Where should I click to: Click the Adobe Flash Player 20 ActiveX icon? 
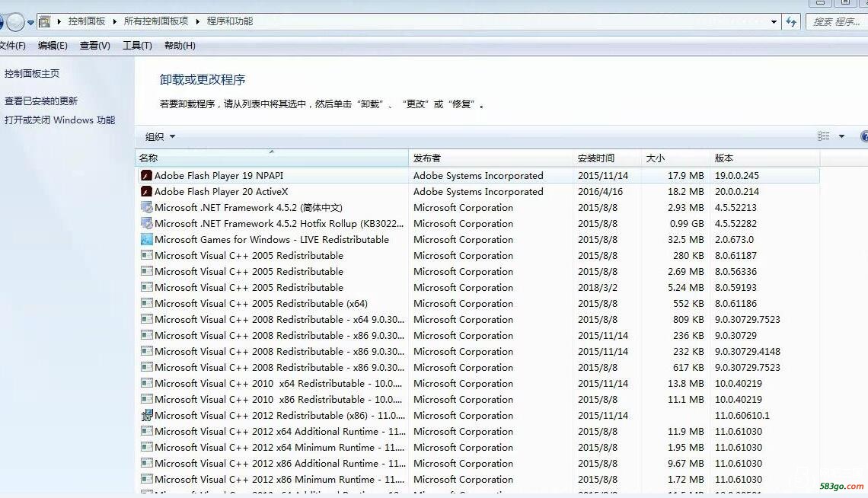(x=147, y=192)
